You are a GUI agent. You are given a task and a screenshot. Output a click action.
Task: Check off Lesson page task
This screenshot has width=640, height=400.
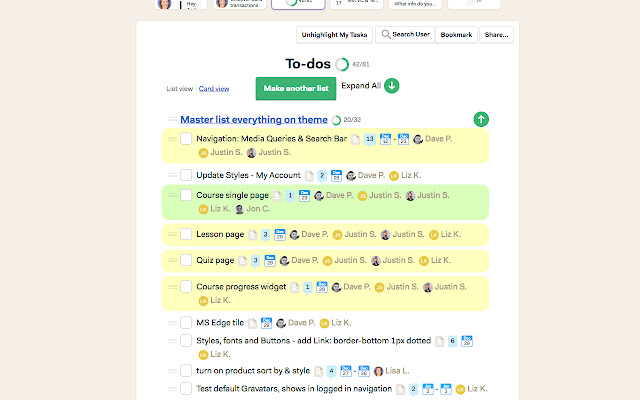(x=186, y=234)
